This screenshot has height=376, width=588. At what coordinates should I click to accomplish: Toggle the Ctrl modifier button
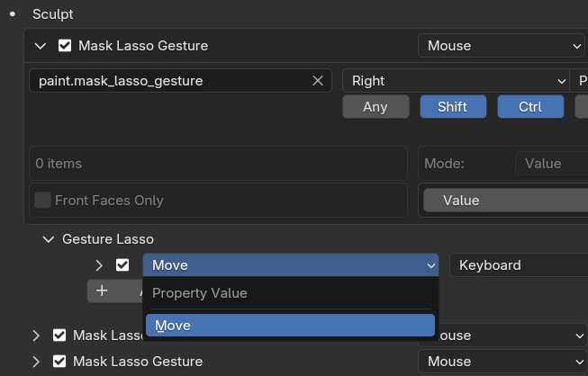(x=530, y=107)
